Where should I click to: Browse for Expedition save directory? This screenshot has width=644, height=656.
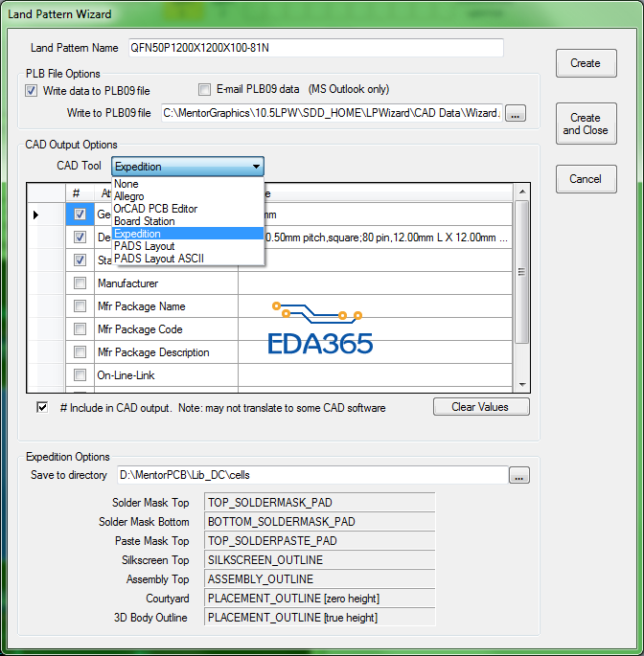tap(519, 475)
